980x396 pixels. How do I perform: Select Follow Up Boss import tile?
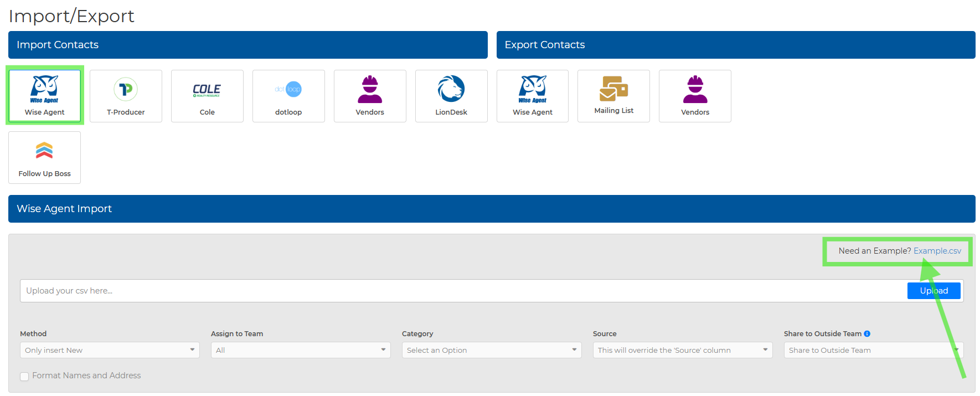(x=44, y=157)
